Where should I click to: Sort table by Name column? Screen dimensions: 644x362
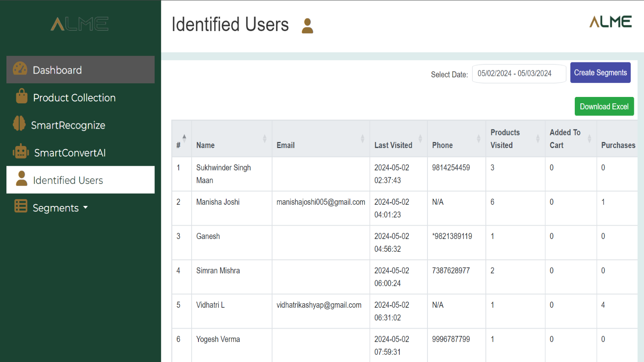tap(232, 139)
